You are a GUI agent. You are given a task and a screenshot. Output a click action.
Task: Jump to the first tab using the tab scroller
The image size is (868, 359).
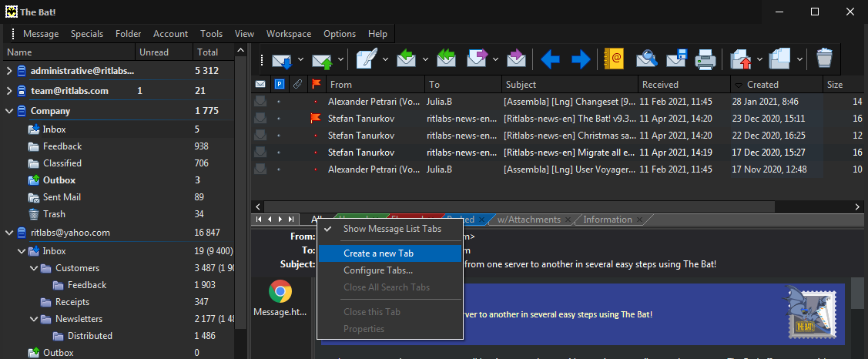point(259,220)
